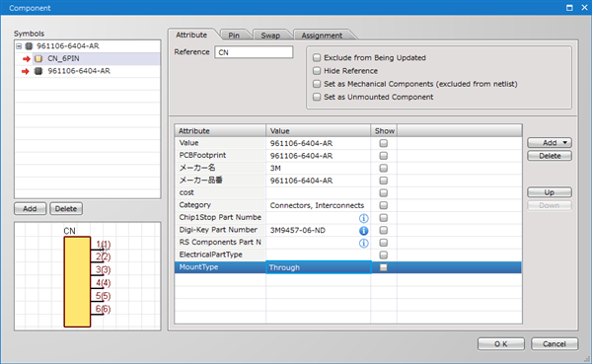Move the attribute up with Up button
Image resolution: width=592 pixels, height=364 pixels.
550,192
